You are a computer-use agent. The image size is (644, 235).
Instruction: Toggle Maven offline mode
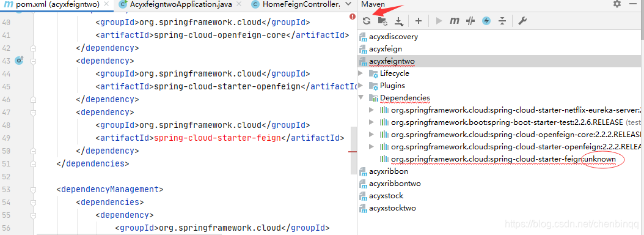[x=470, y=21]
